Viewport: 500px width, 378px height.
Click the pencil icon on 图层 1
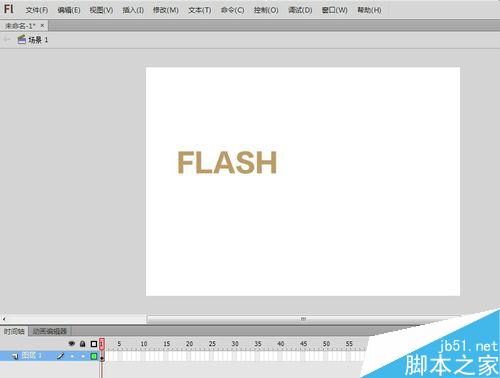point(60,356)
